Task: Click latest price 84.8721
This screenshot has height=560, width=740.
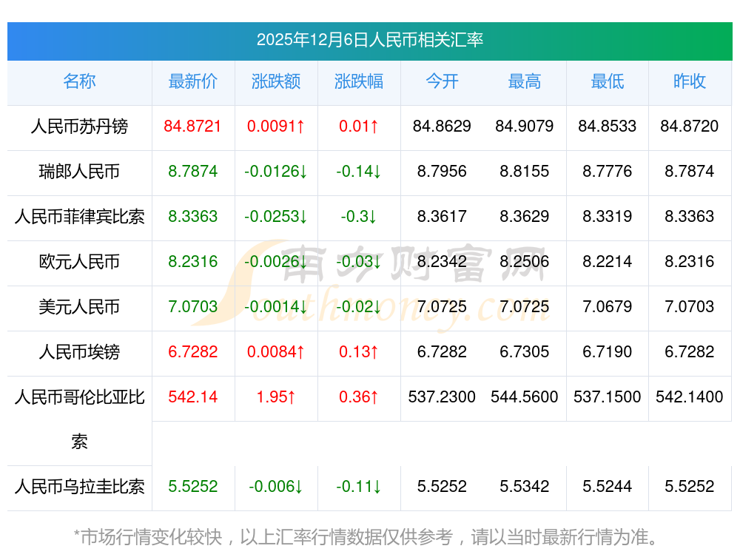Action: tap(192, 126)
